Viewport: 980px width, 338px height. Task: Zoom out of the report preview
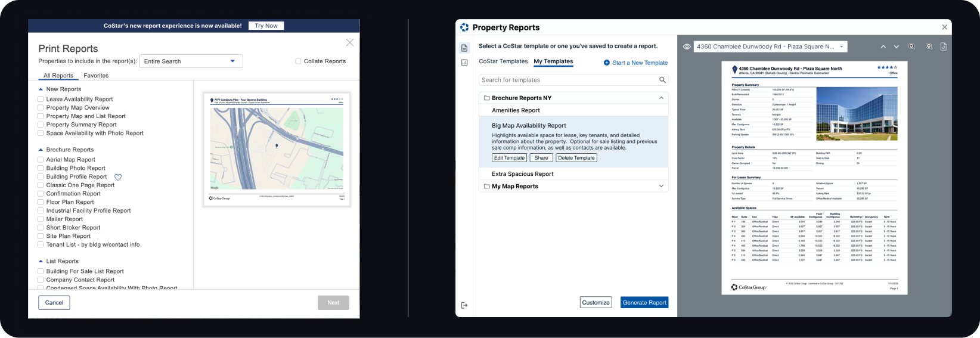pyautogui.click(x=929, y=46)
